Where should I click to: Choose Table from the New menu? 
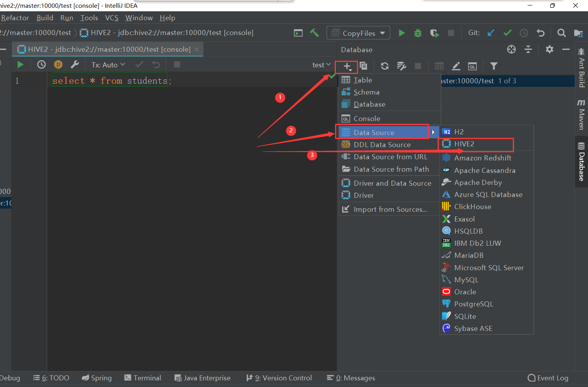pos(390,80)
